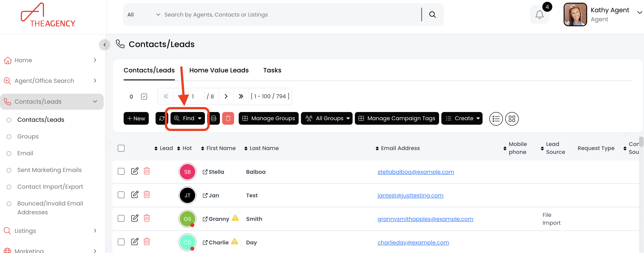
Task: Open the stellabalboa@example.com email link
Action: (x=416, y=172)
